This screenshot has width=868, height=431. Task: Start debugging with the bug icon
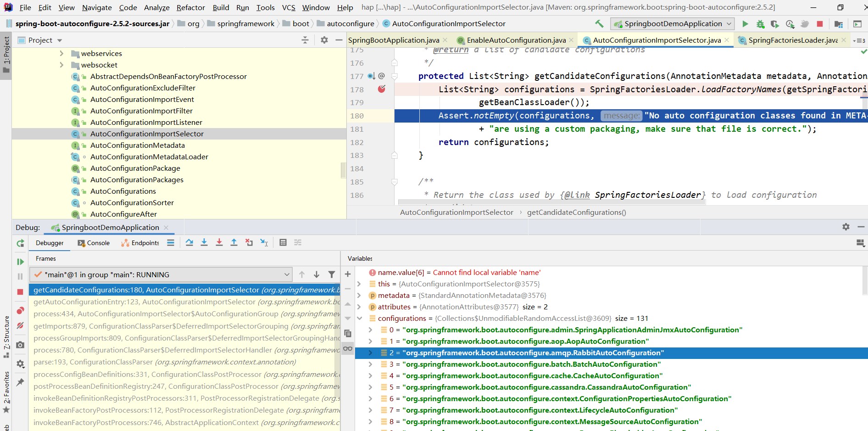click(x=760, y=23)
